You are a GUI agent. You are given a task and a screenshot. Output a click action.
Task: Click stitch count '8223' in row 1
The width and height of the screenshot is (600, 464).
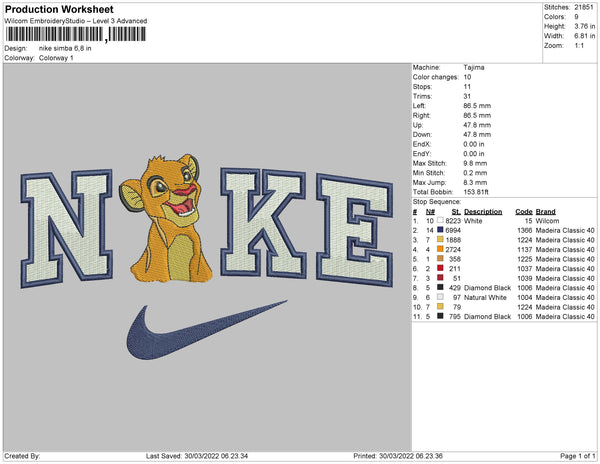pyautogui.click(x=453, y=221)
